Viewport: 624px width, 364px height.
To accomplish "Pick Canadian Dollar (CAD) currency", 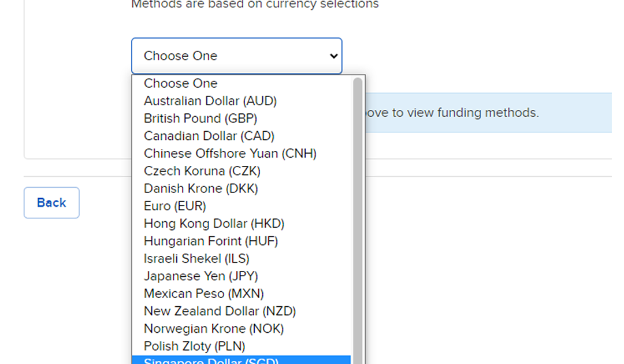I will tap(209, 136).
